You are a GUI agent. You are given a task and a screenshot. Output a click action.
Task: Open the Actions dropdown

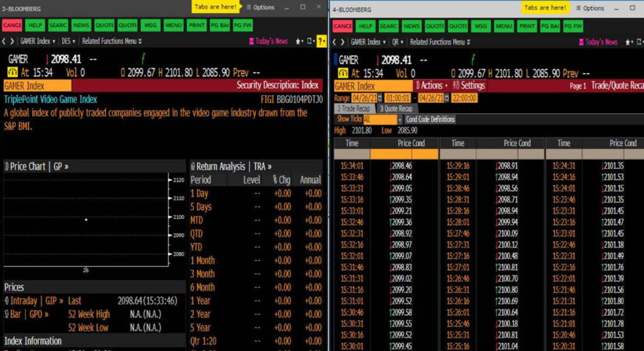point(431,86)
